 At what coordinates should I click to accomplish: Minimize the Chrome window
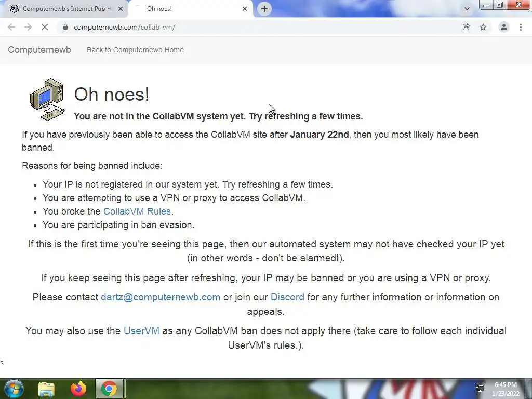[x=486, y=5]
